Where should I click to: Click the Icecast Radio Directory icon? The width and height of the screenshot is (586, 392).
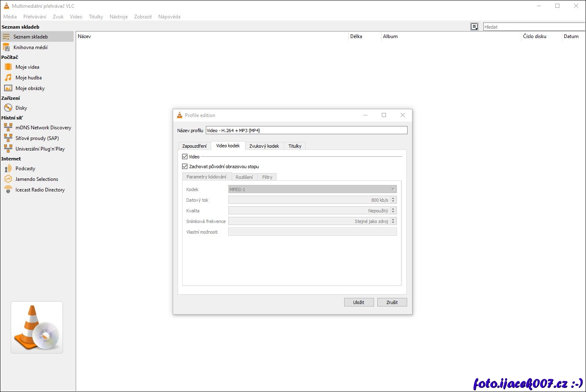click(8, 189)
